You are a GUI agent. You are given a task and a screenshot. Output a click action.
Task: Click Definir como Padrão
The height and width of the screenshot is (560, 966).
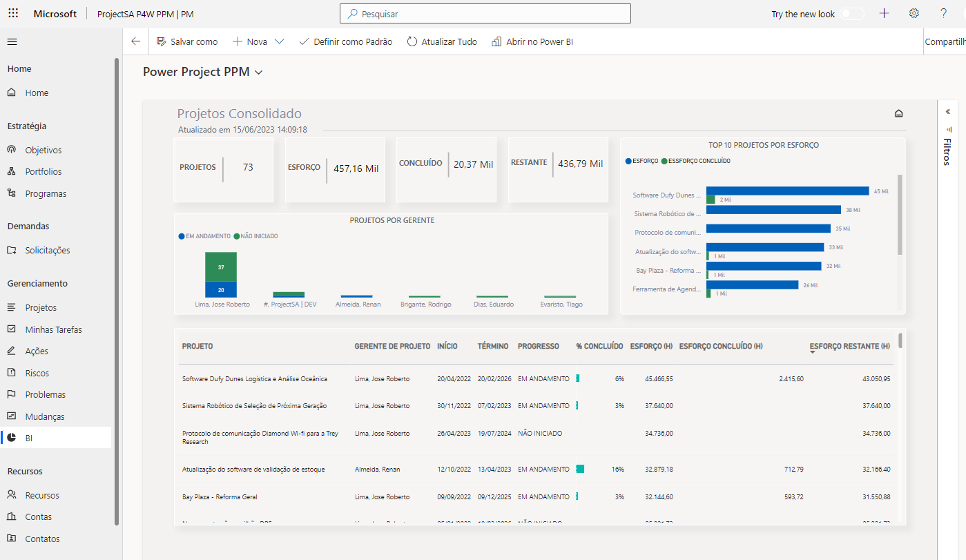[345, 41]
